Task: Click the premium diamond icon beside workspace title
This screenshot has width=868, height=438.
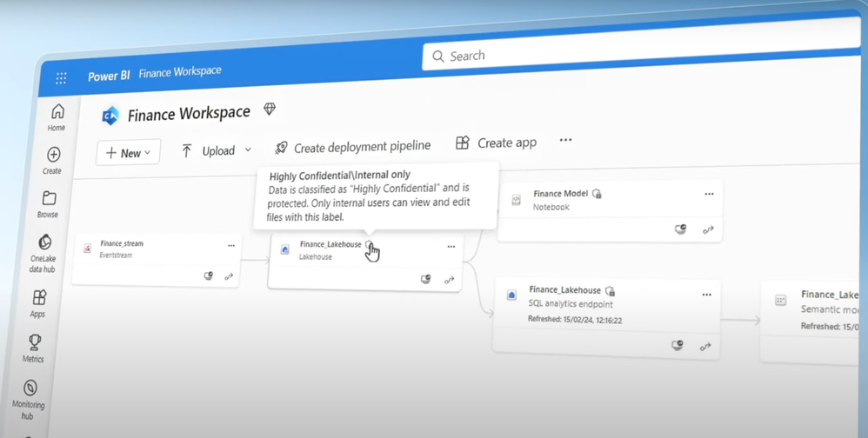Action: (270, 109)
